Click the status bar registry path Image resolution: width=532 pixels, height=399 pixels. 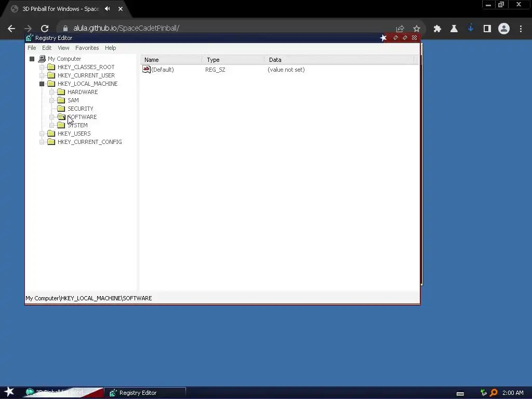coord(88,298)
